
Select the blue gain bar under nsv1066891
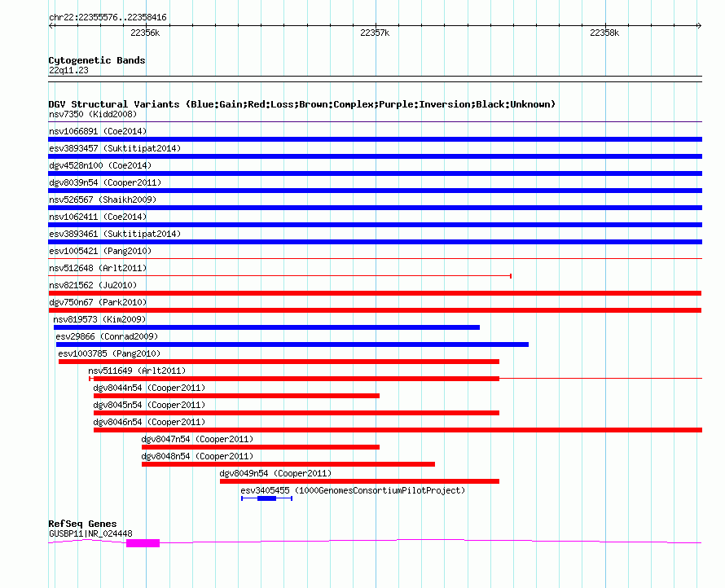[375, 139]
